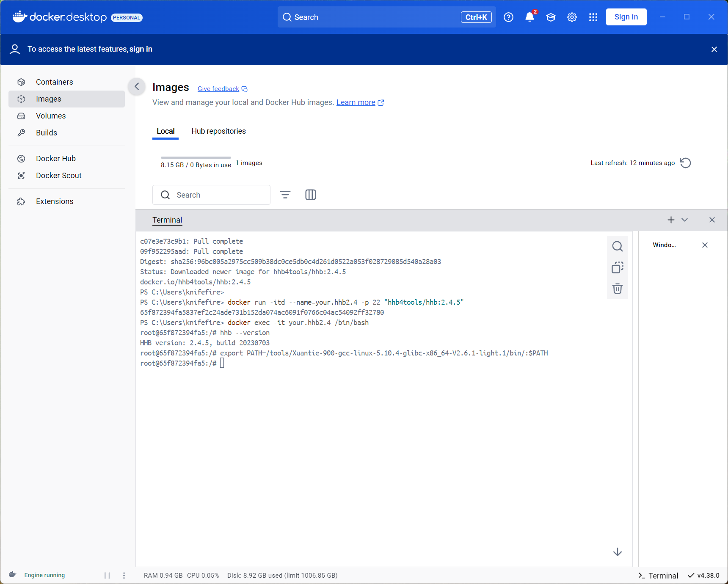The height and width of the screenshot is (584, 728).
Task: Refresh the images list
Action: [x=685, y=163]
